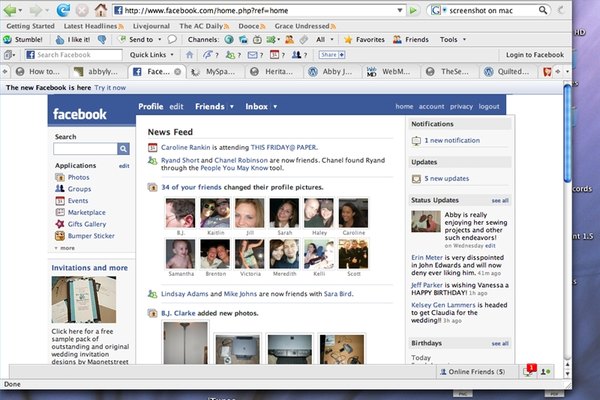Open the speech bubble comment icon
The height and width of the screenshot is (400, 600).
(172, 39)
